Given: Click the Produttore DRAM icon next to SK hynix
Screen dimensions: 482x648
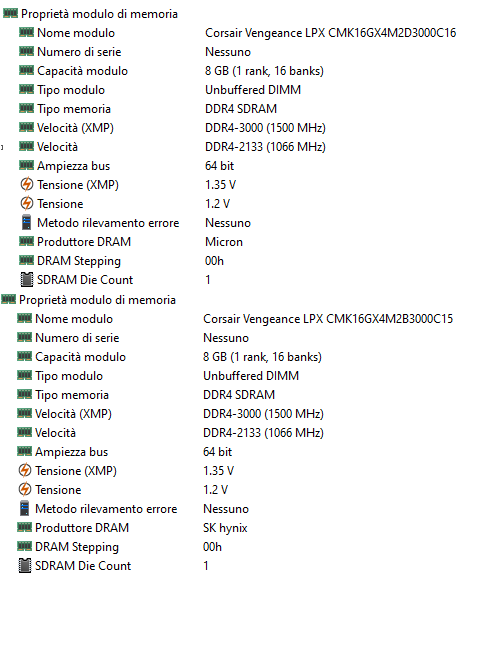Looking at the screenshot, I should pyautogui.click(x=24, y=527).
